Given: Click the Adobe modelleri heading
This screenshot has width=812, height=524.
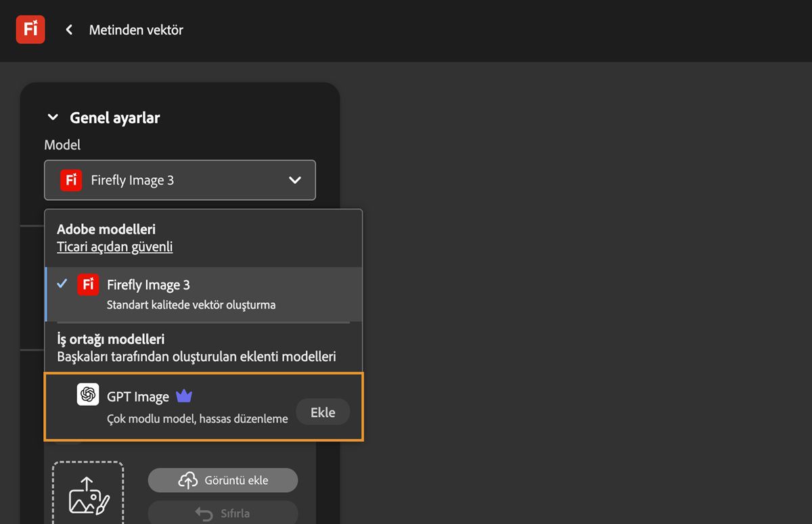Looking at the screenshot, I should (x=106, y=229).
